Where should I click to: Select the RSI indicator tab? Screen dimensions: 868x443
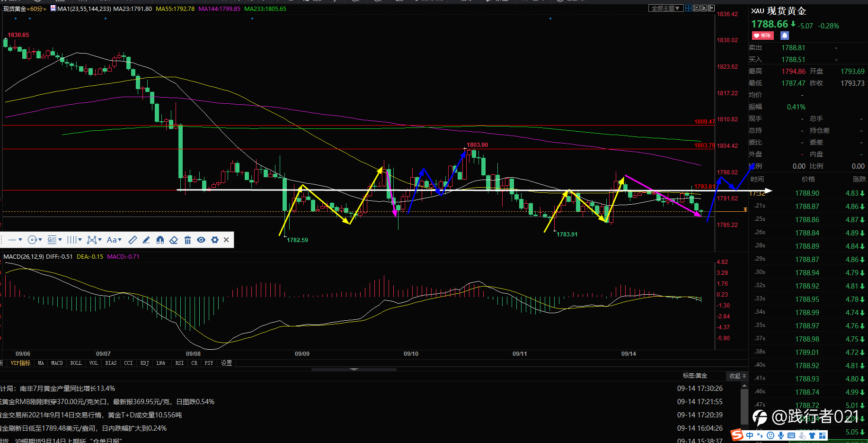[x=179, y=363]
